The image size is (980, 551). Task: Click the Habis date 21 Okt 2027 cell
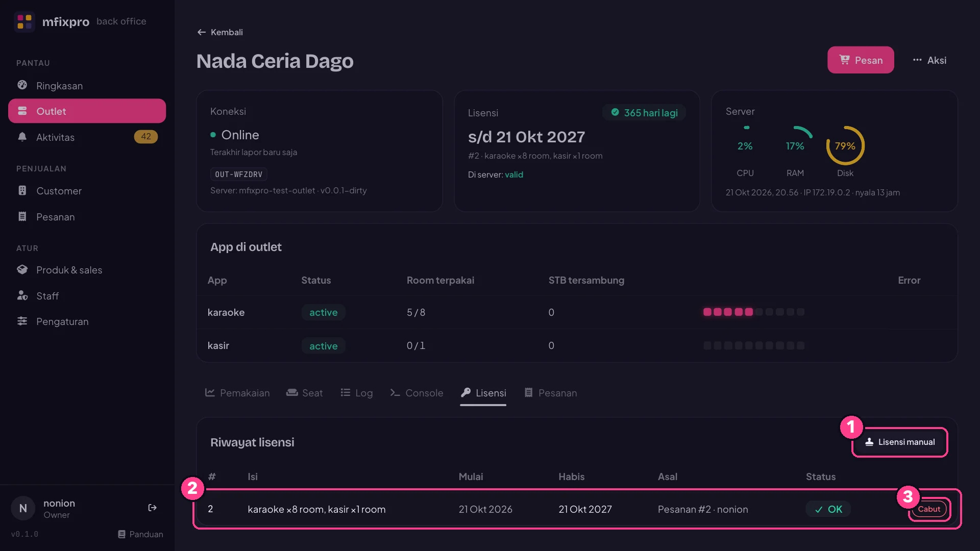(585, 509)
